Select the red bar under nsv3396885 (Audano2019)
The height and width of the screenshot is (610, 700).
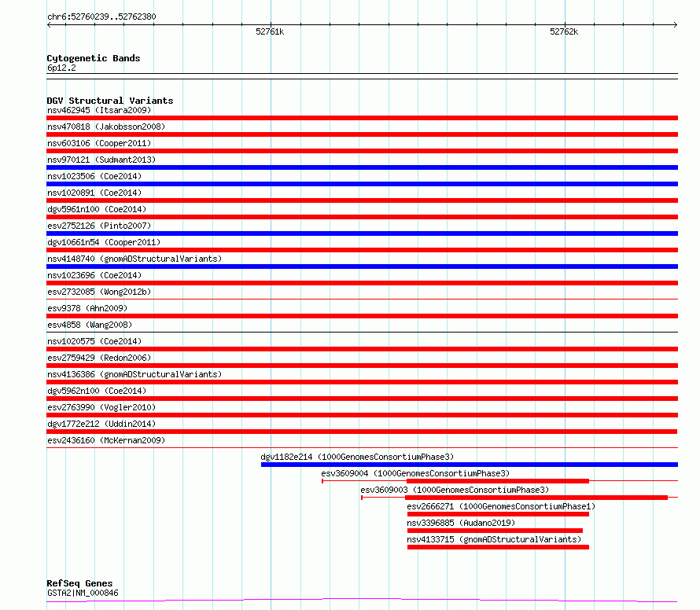click(495, 531)
